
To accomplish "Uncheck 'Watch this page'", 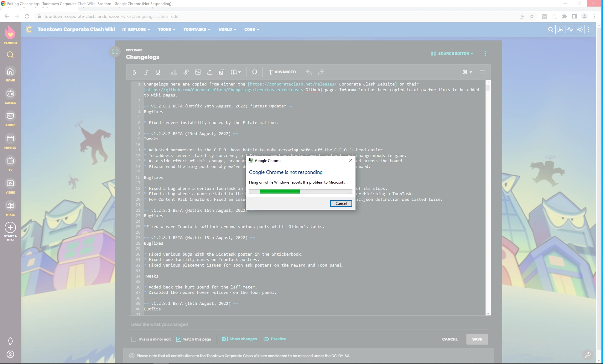I will [x=179, y=339].
